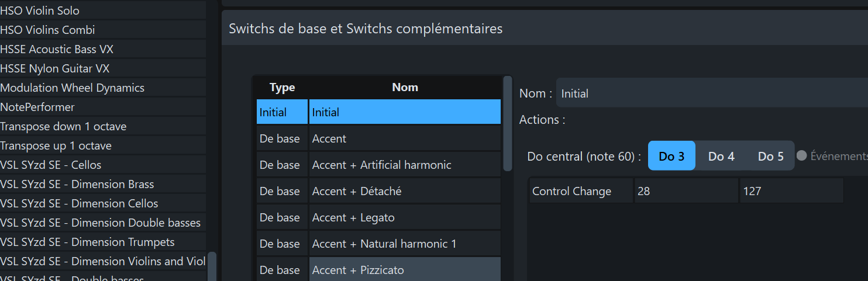Click the switch table vertical scrollbar
The width and height of the screenshot is (868, 281).
click(508, 123)
